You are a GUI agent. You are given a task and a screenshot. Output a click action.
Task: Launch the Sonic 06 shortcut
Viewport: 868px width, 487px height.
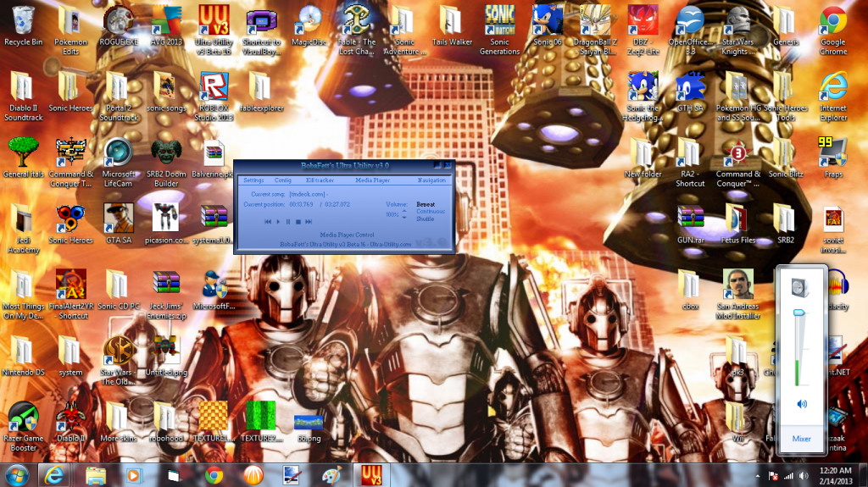pyautogui.click(x=547, y=26)
